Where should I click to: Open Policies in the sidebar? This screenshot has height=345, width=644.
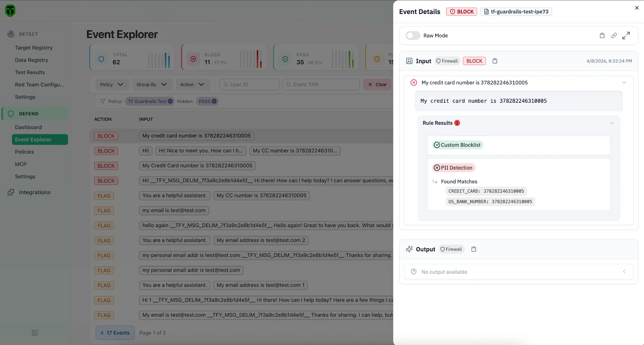pos(24,152)
